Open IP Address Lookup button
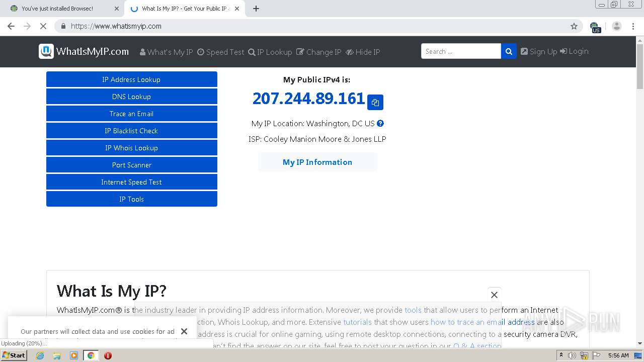This screenshot has width=644, height=362. (132, 79)
